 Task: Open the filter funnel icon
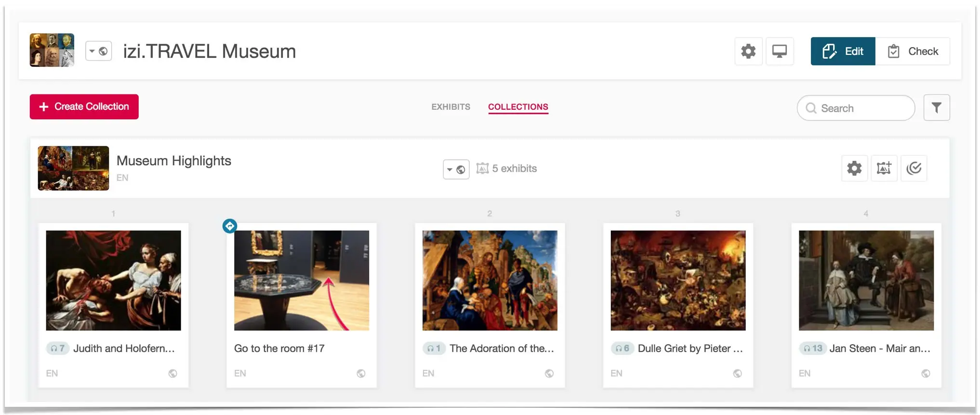click(x=936, y=107)
